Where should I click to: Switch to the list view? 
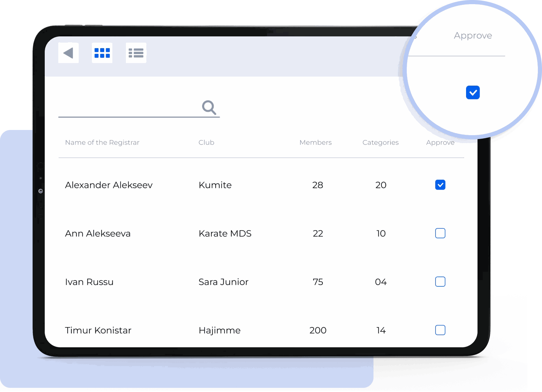click(136, 53)
